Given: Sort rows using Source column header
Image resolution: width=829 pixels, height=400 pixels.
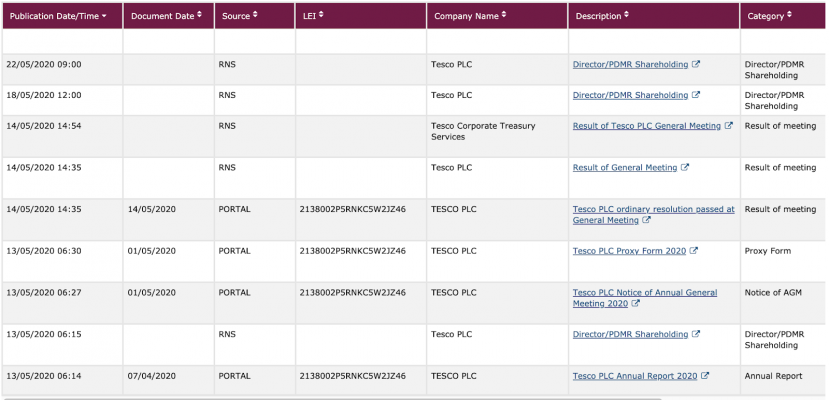Looking at the screenshot, I should [x=239, y=16].
